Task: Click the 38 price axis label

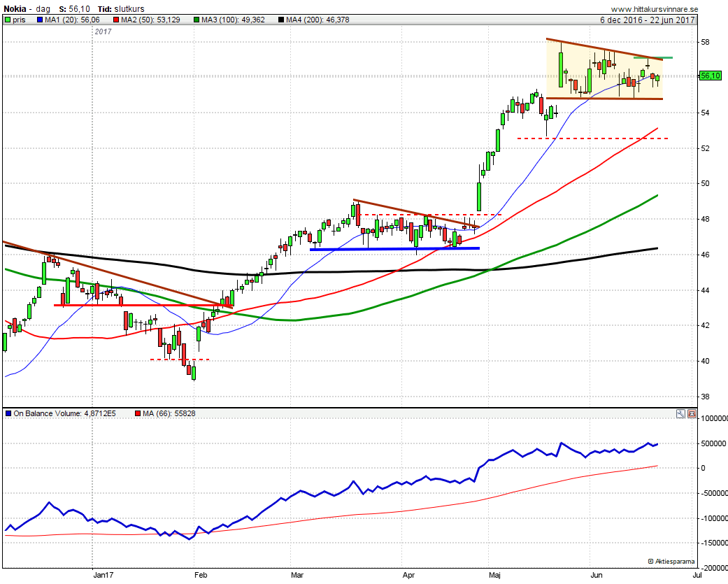Action: 705,397
